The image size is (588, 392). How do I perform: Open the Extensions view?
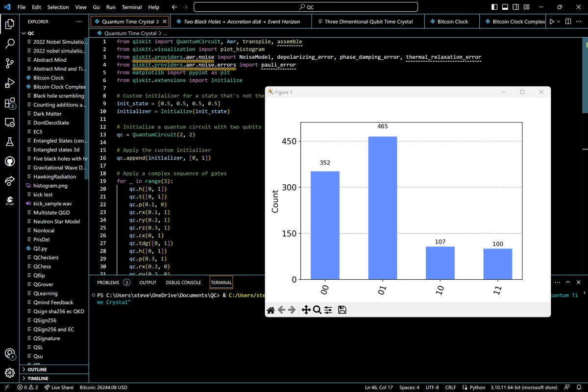[10, 103]
